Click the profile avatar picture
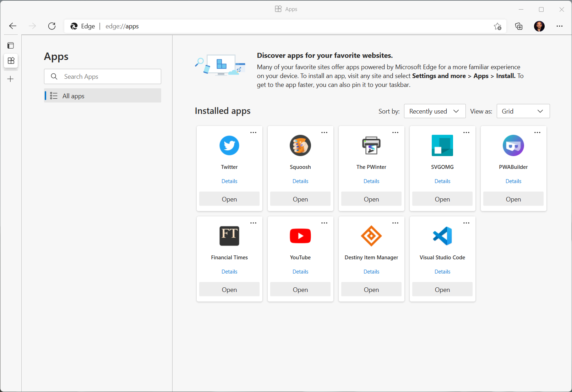Viewport: 572px width, 392px height. pos(539,26)
